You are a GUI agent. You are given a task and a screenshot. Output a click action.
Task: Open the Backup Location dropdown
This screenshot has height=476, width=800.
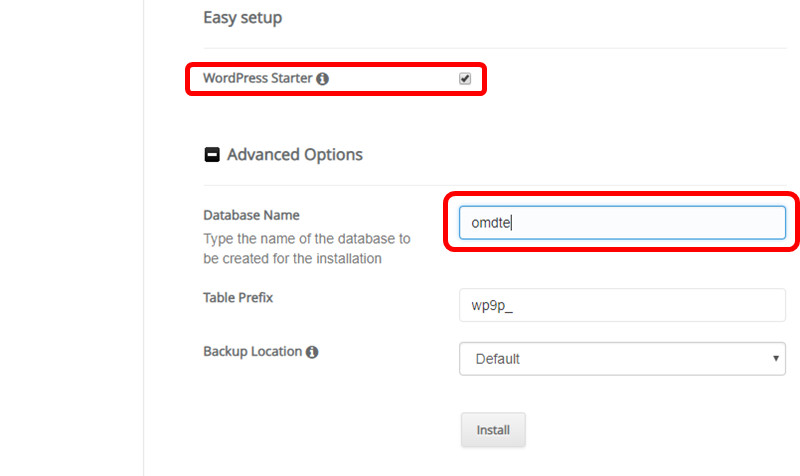coord(621,359)
